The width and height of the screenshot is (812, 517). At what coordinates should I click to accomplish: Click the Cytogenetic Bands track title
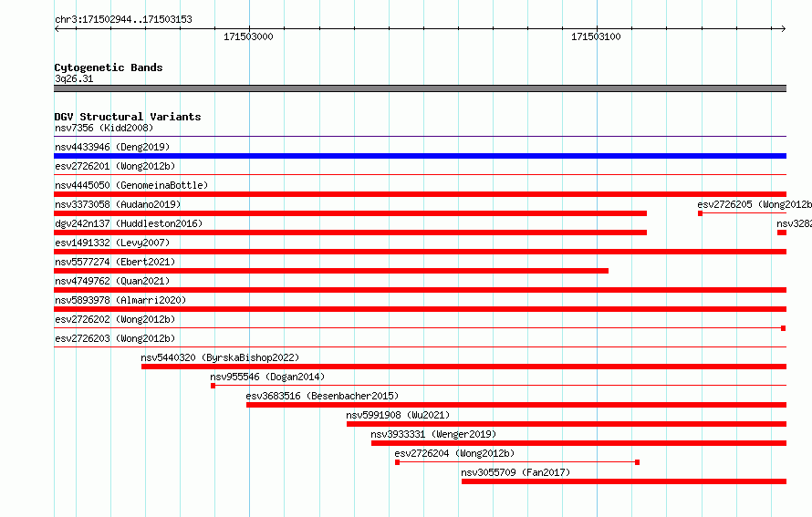click(109, 67)
